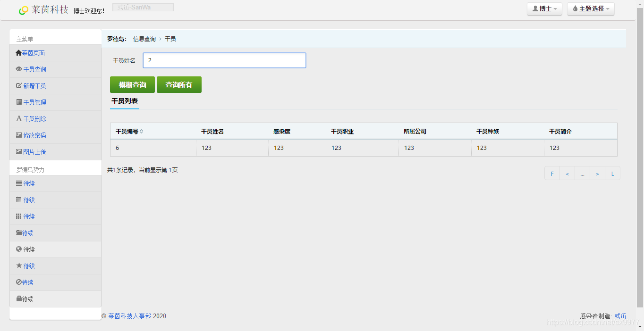Click the eye icon beside 干员查询
Viewport: 644px width, 331px height.
pos(19,69)
